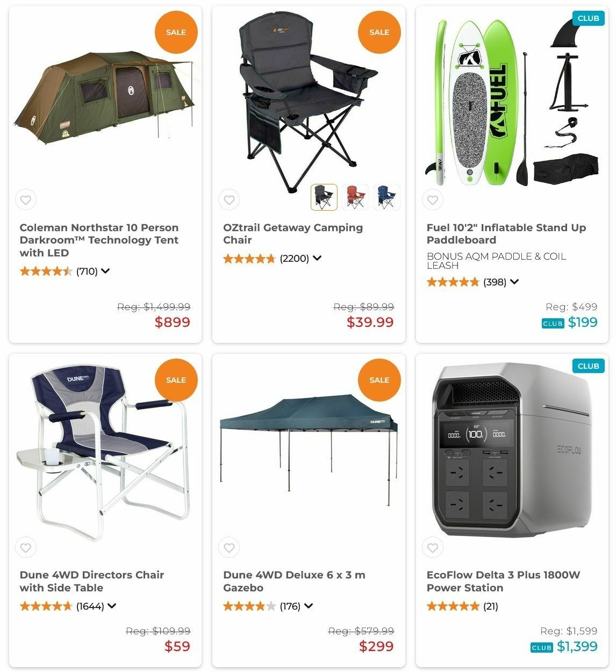Wishlist the Dune 4WD Directors Chair
The height and width of the screenshot is (672, 616).
25,548
